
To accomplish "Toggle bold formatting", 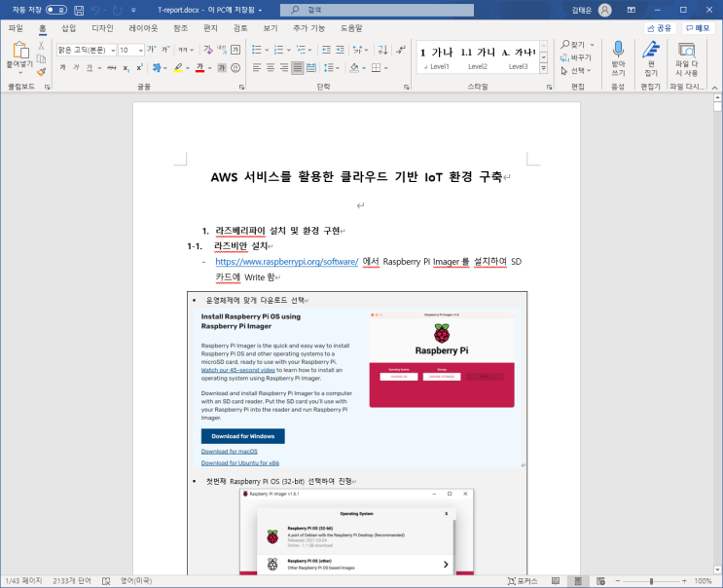I will [62, 68].
